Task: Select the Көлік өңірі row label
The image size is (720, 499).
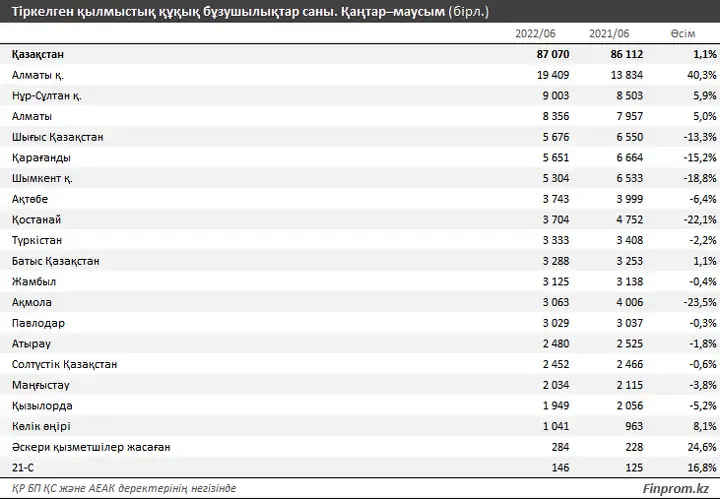Action: click(x=41, y=426)
